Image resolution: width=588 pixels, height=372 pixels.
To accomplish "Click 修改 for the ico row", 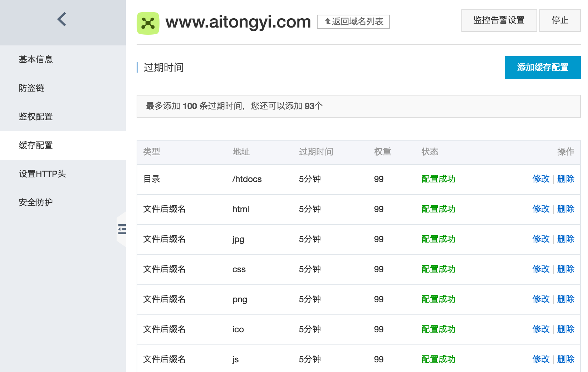I will (x=541, y=329).
